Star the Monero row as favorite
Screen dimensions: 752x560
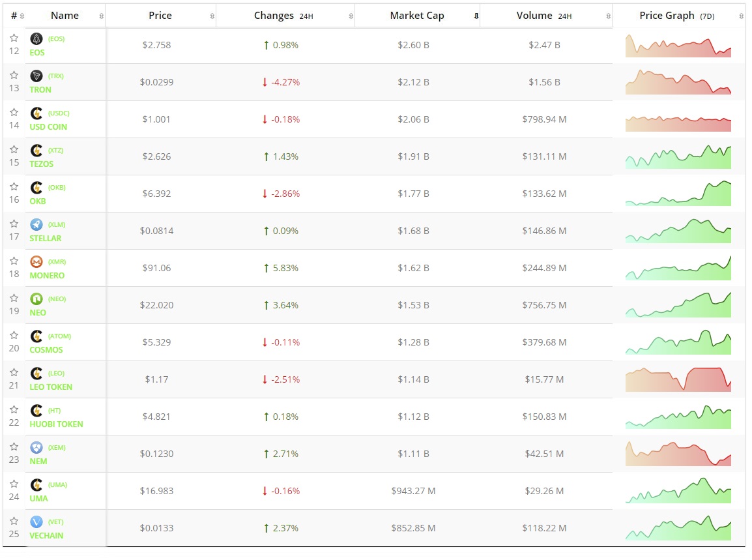coord(14,261)
